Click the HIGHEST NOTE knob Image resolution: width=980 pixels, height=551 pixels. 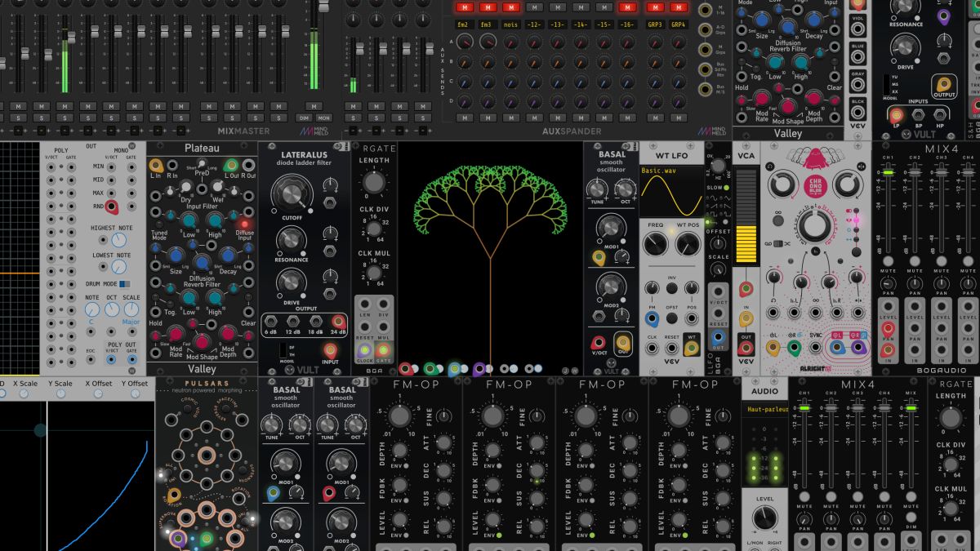(x=119, y=240)
